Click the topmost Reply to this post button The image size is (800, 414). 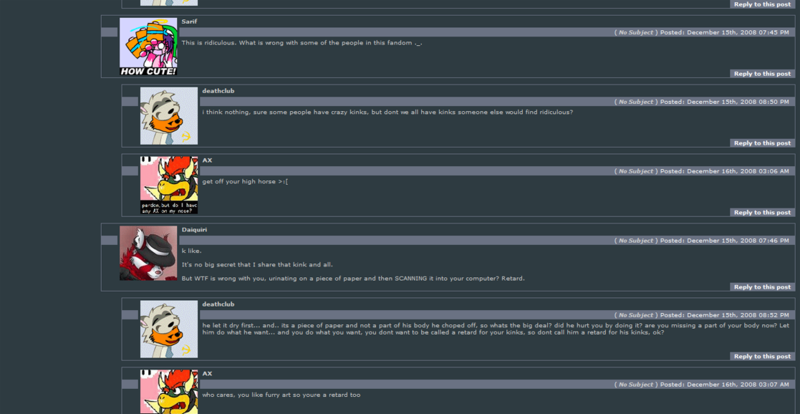(x=762, y=4)
